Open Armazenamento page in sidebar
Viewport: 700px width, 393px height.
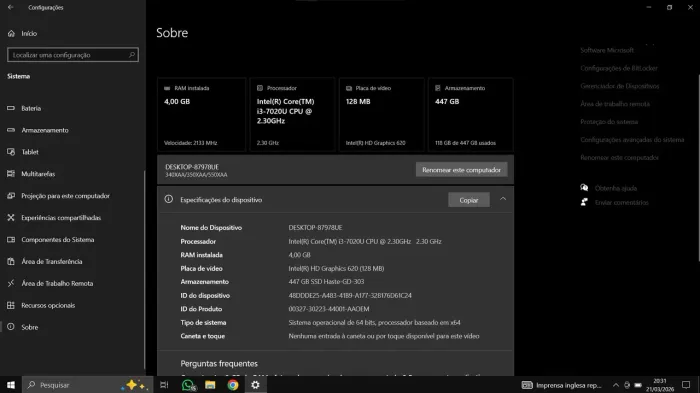(45, 130)
